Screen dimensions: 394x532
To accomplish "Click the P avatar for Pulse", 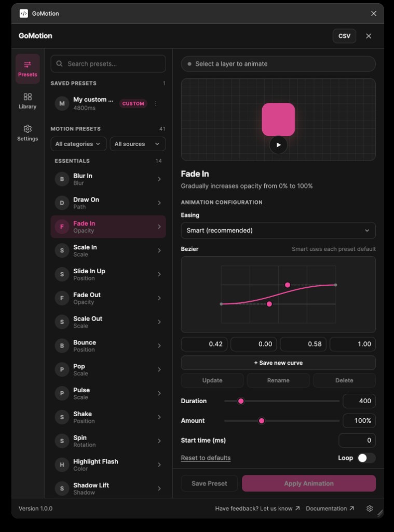I will click(x=62, y=393).
